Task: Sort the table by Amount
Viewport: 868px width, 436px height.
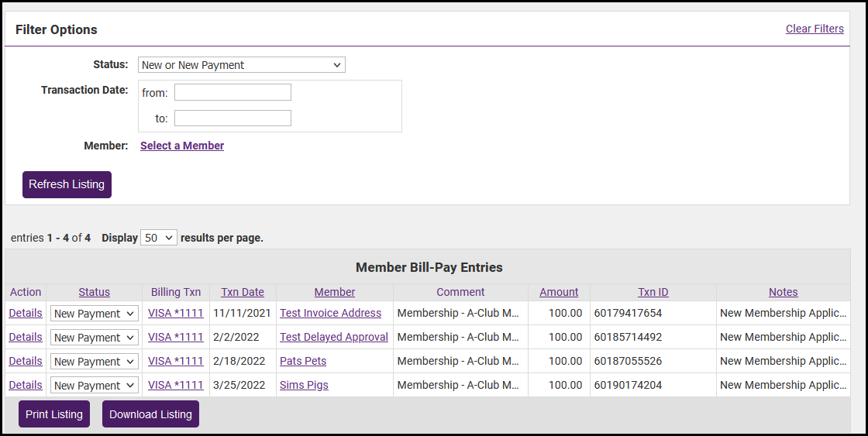Action: coord(559,292)
